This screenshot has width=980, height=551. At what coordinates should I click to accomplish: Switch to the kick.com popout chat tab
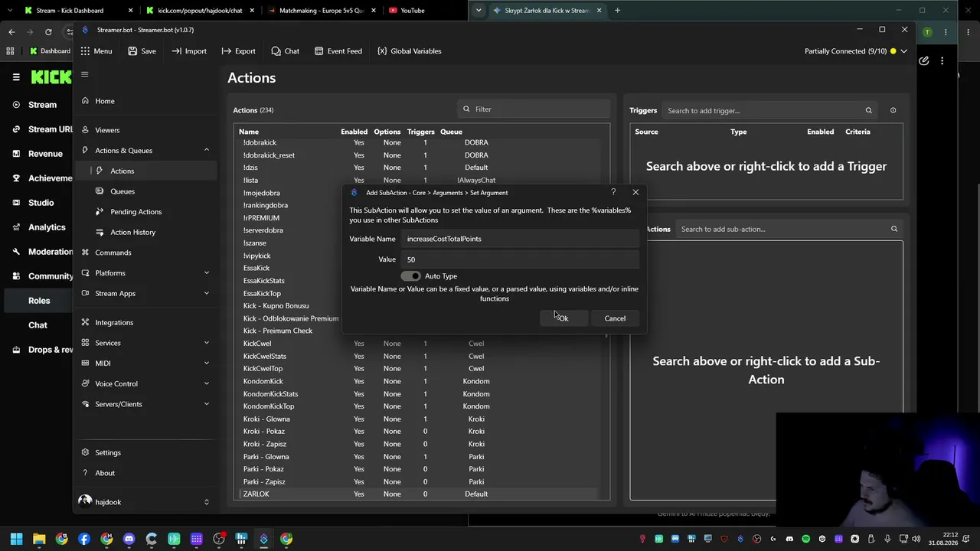[200, 11]
